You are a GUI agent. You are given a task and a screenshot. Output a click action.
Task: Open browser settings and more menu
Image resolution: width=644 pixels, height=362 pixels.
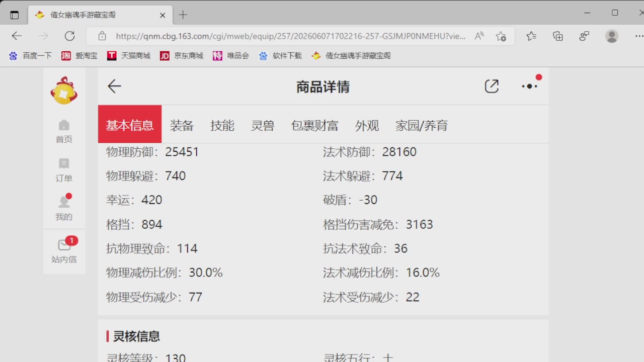coord(638,36)
